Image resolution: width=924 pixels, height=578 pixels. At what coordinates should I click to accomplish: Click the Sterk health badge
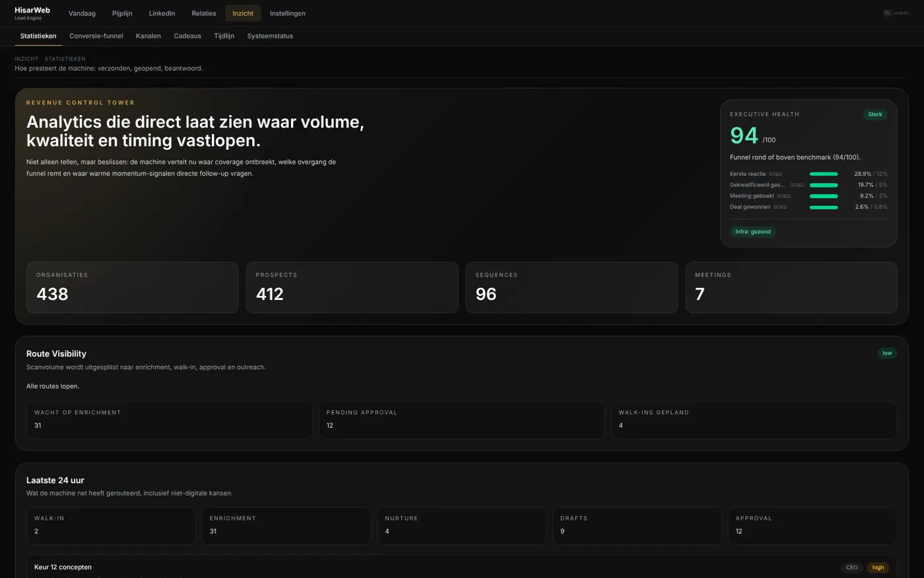click(875, 114)
